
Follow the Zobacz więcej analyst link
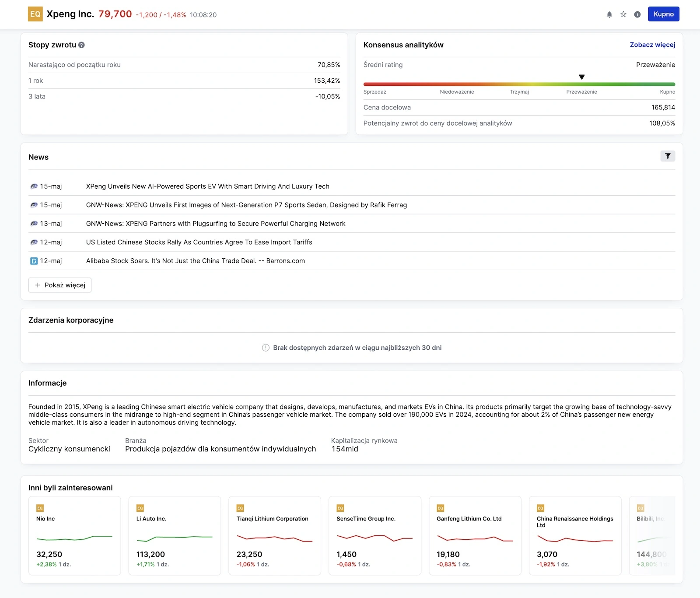652,45
